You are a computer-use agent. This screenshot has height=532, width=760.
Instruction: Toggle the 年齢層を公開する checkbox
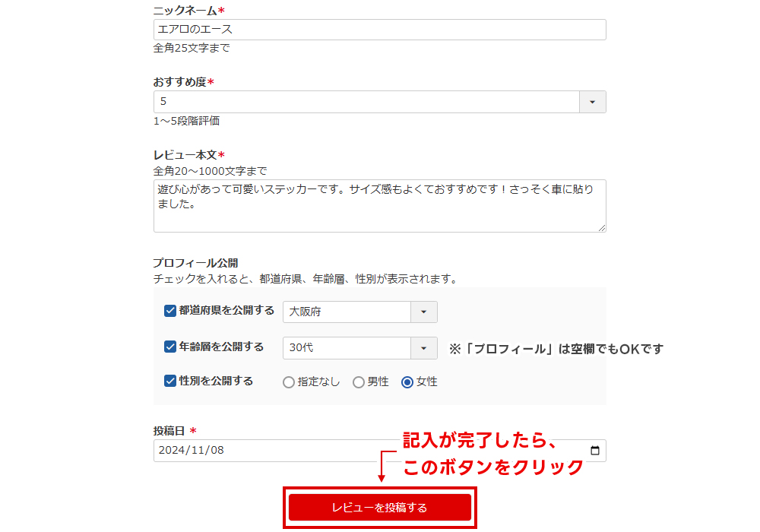tap(170, 347)
